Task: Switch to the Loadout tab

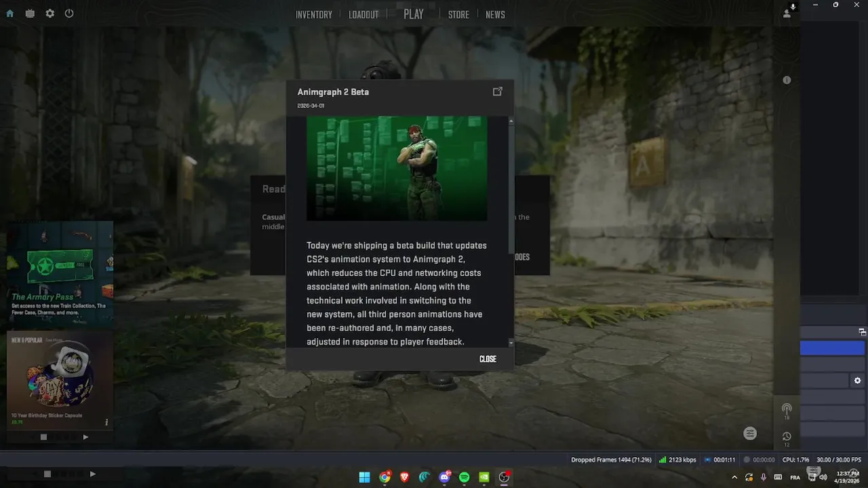Action: point(363,14)
